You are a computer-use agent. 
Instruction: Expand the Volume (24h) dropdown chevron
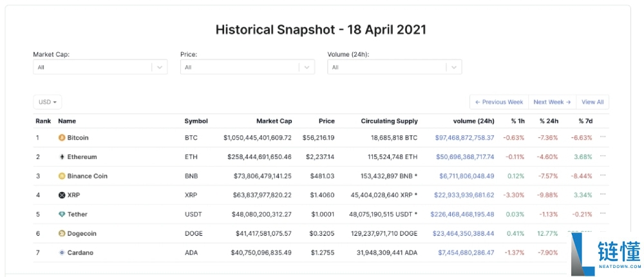click(x=454, y=68)
